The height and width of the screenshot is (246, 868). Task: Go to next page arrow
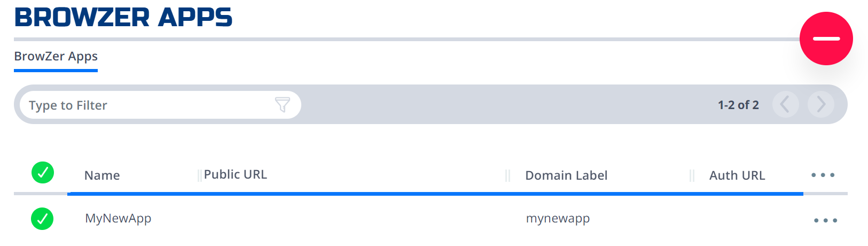tap(821, 104)
